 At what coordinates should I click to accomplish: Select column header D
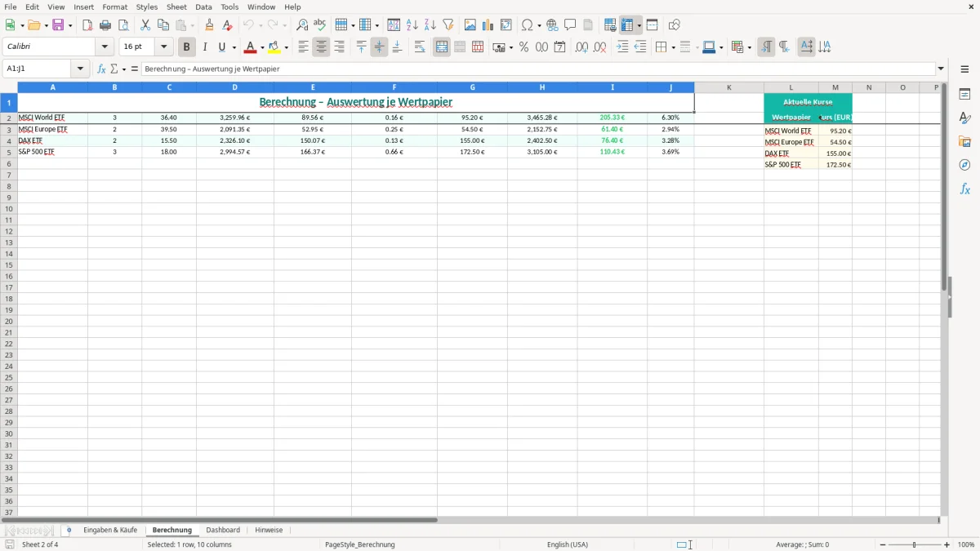click(235, 87)
